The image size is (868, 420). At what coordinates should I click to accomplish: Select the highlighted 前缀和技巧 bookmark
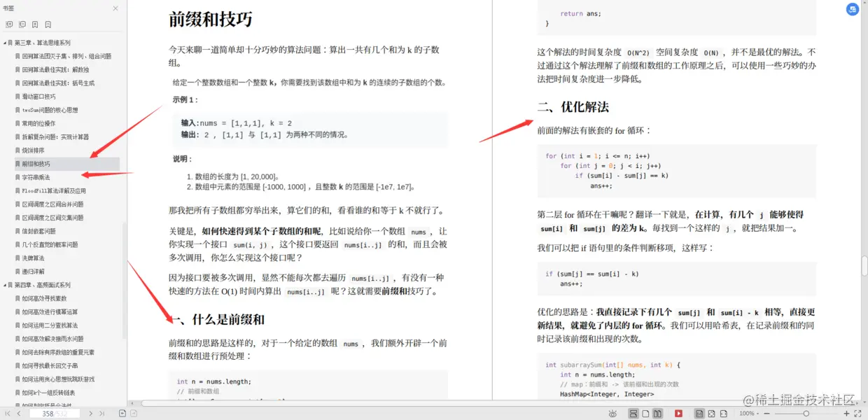point(36,164)
